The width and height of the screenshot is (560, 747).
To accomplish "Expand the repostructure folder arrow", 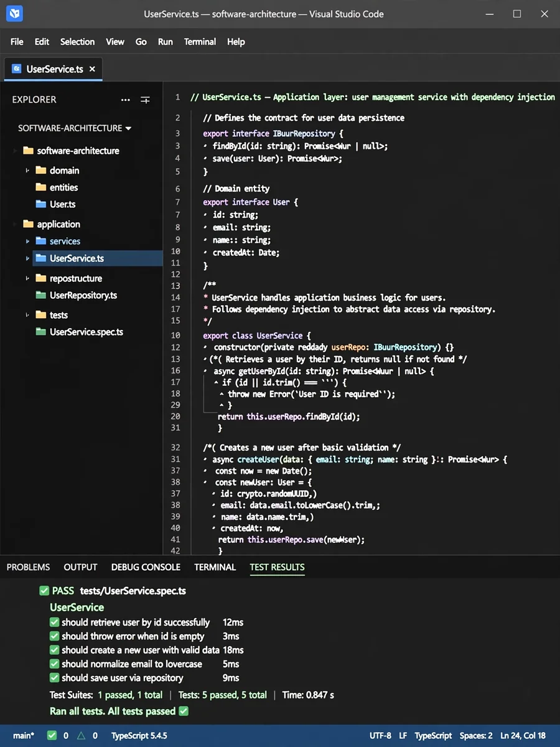I will pyautogui.click(x=28, y=278).
